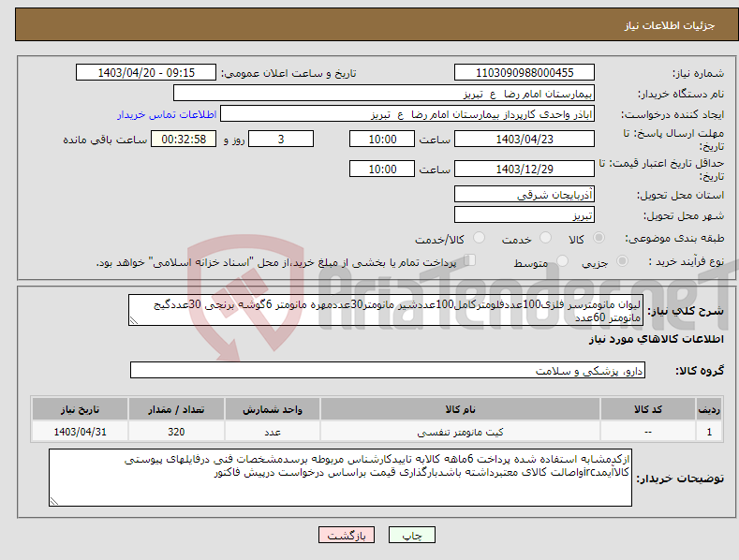The height and width of the screenshot is (560, 739).
Task: Click the remaining time field 00:32:58
Action: click(x=184, y=139)
